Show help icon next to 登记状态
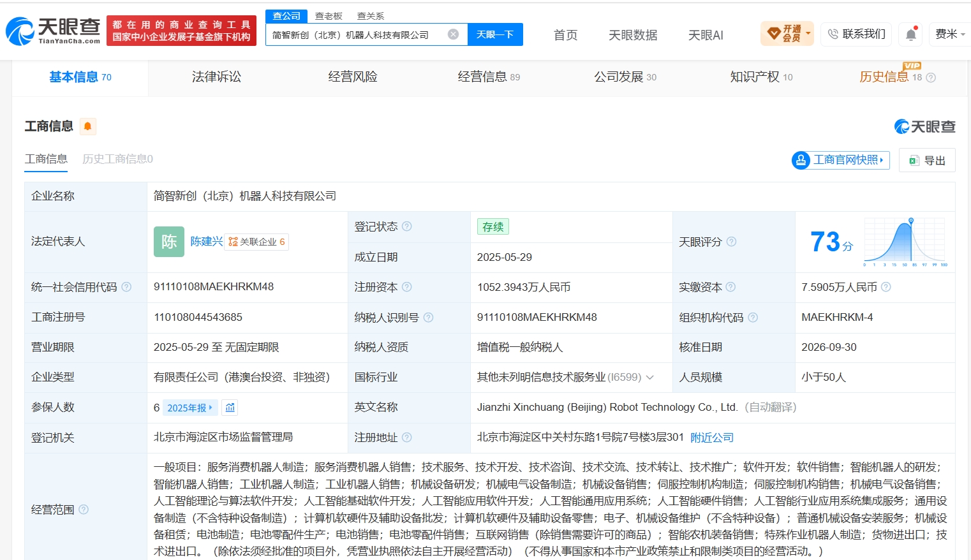This screenshot has width=971, height=560. pyautogui.click(x=407, y=226)
